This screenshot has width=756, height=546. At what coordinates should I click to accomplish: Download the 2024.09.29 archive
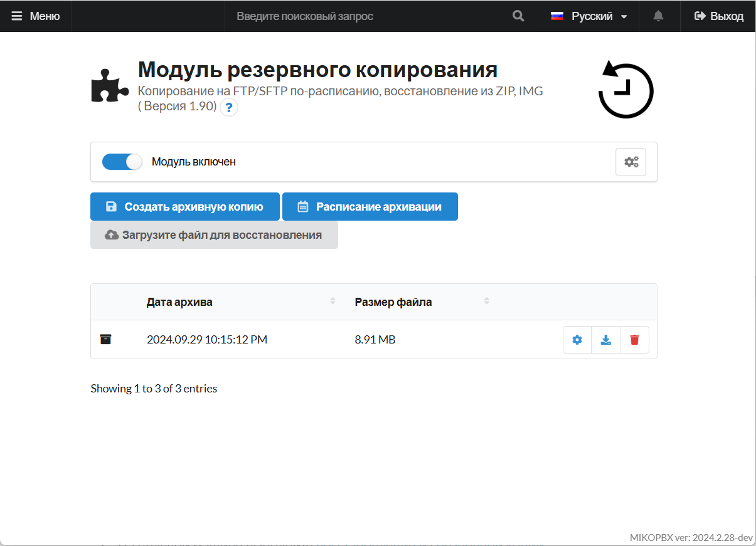(605, 340)
